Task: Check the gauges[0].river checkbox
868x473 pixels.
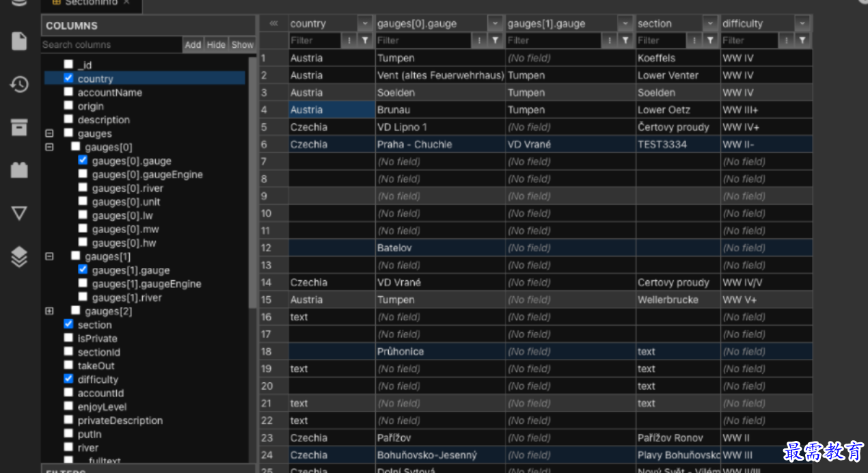Action: pos(83,188)
